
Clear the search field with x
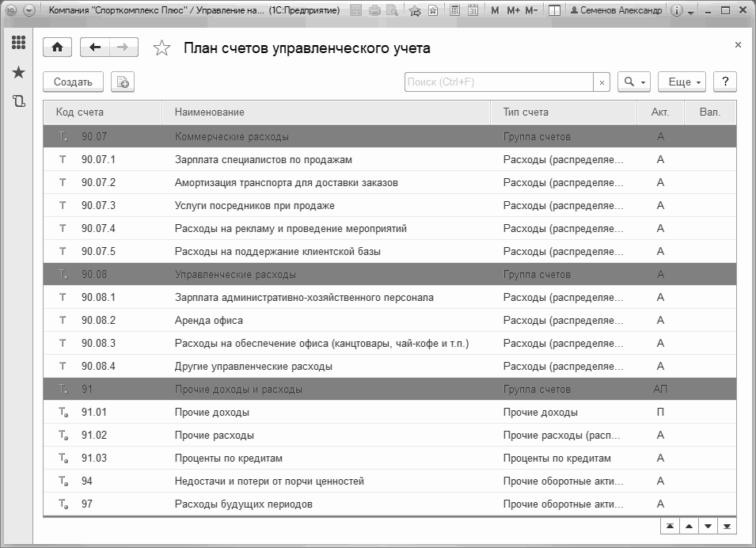pyautogui.click(x=602, y=82)
